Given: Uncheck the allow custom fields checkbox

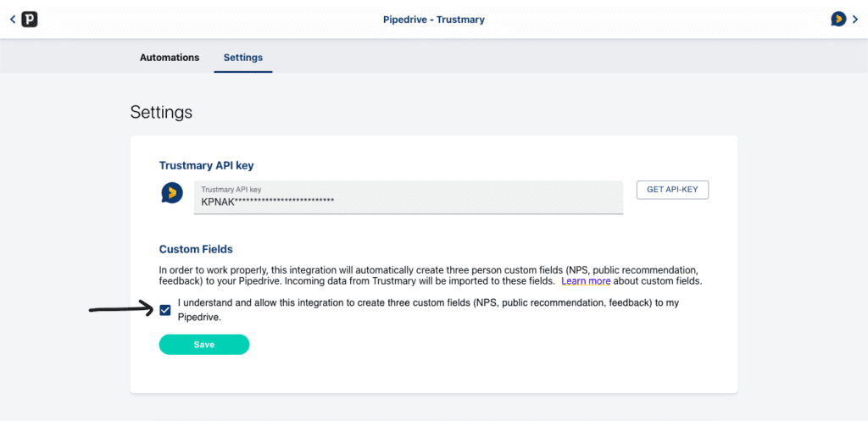Looking at the screenshot, I should point(165,310).
